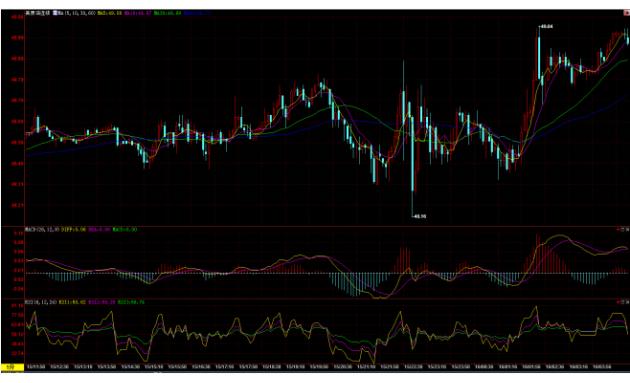
Task: Click the green MA20 value label
Action: [x=167, y=13]
